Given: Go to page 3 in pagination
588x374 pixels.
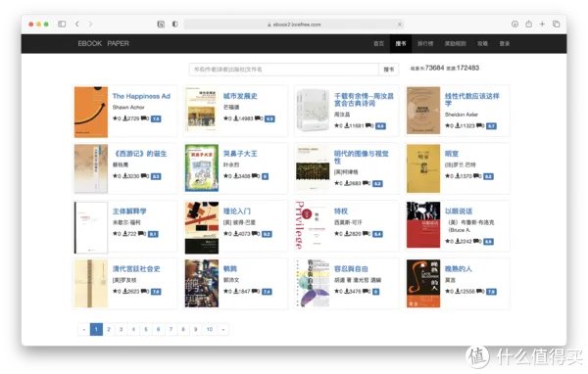Looking at the screenshot, I should [122, 329].
